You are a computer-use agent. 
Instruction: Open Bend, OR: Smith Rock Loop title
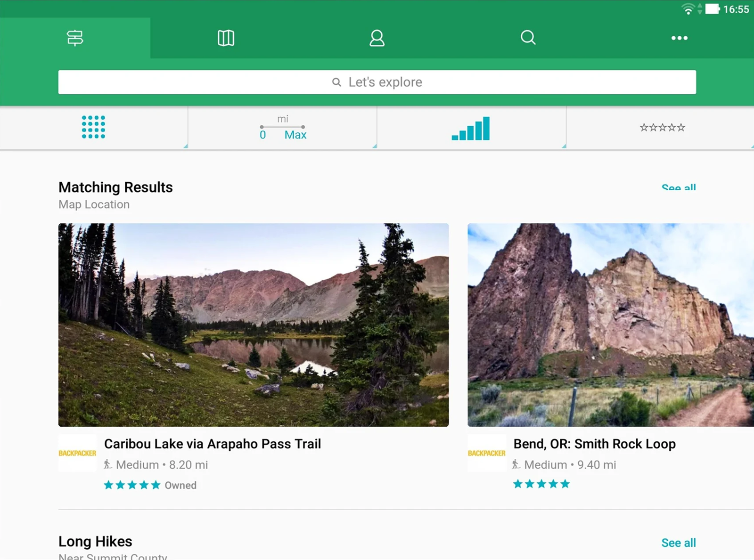[x=595, y=444]
